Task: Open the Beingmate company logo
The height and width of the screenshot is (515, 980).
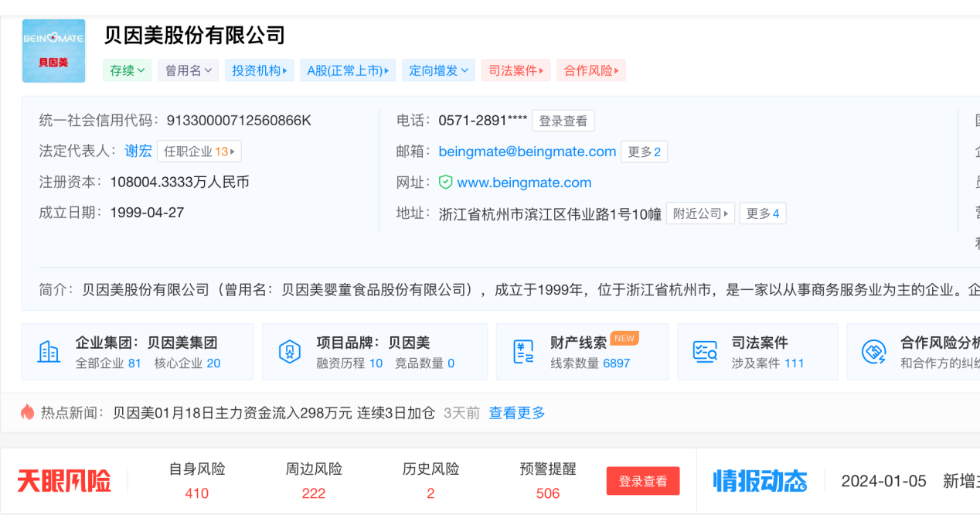Action: coord(54,51)
